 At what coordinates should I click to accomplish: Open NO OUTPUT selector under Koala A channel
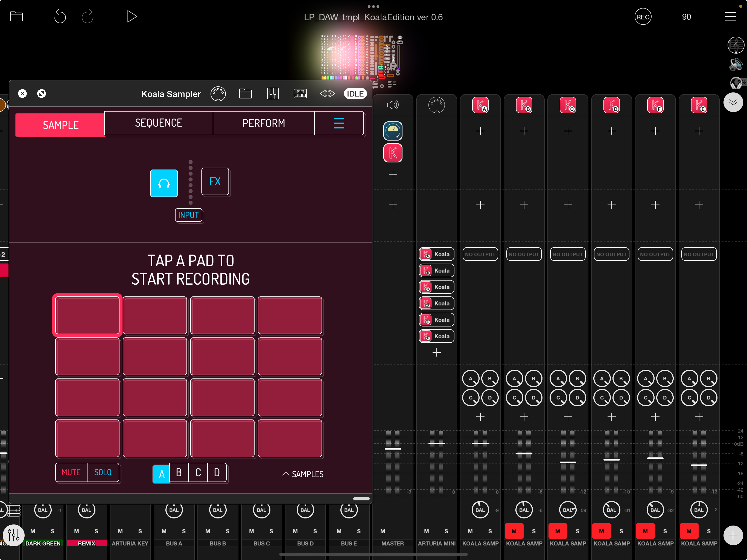click(480, 254)
